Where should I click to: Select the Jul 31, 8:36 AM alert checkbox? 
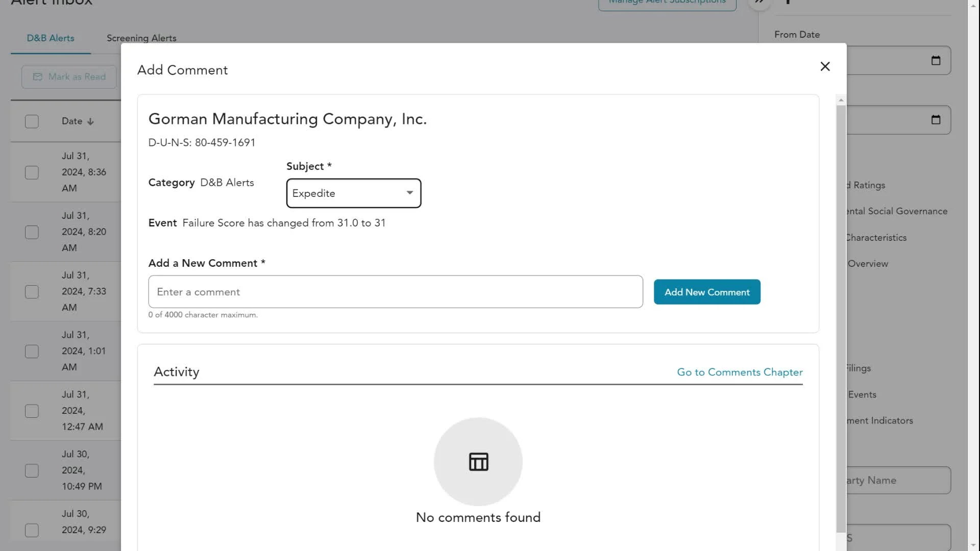(x=32, y=172)
